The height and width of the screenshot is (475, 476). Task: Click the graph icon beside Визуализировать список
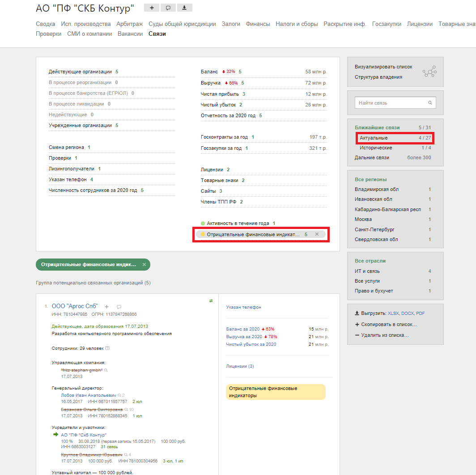coord(429,72)
